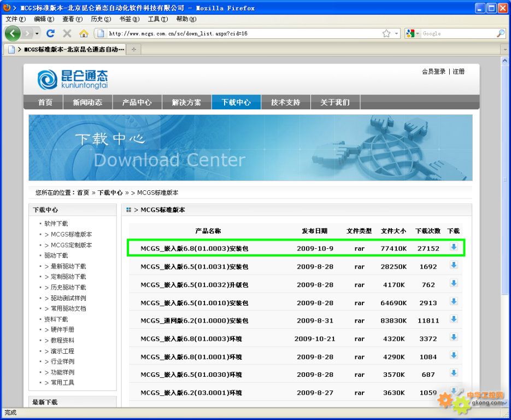Open sidebar link 常用工具
Viewport: 511px width, 420px height.
(62, 382)
